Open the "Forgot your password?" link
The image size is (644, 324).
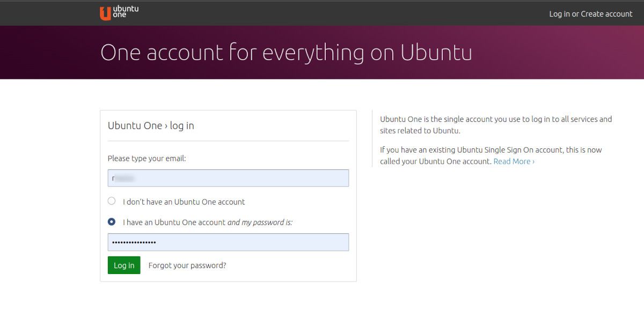[187, 265]
